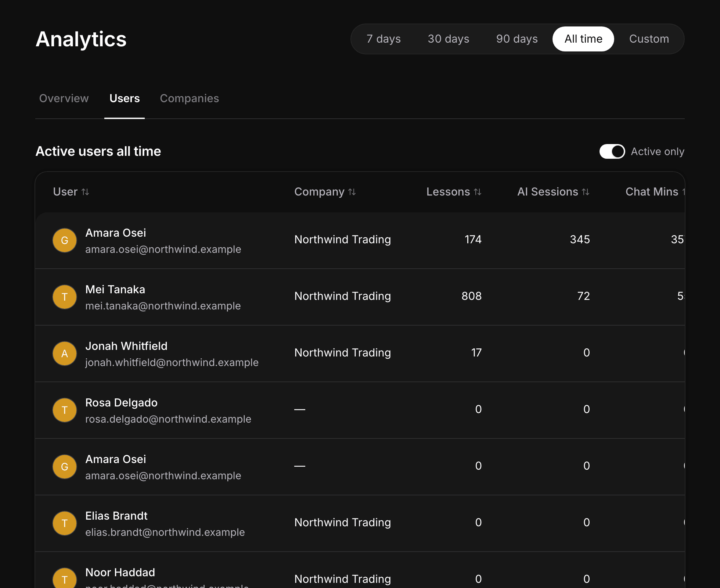
Task: Switch to the Companies tab
Action: coord(190,98)
